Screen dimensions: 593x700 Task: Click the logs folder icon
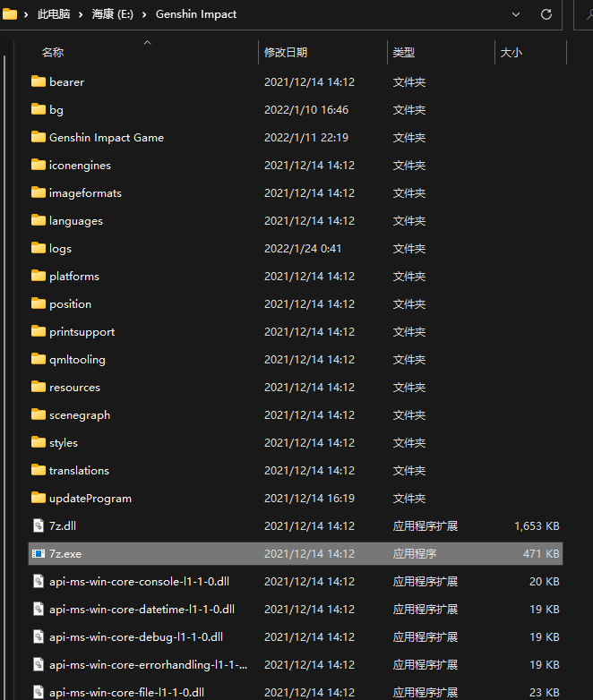(39, 248)
